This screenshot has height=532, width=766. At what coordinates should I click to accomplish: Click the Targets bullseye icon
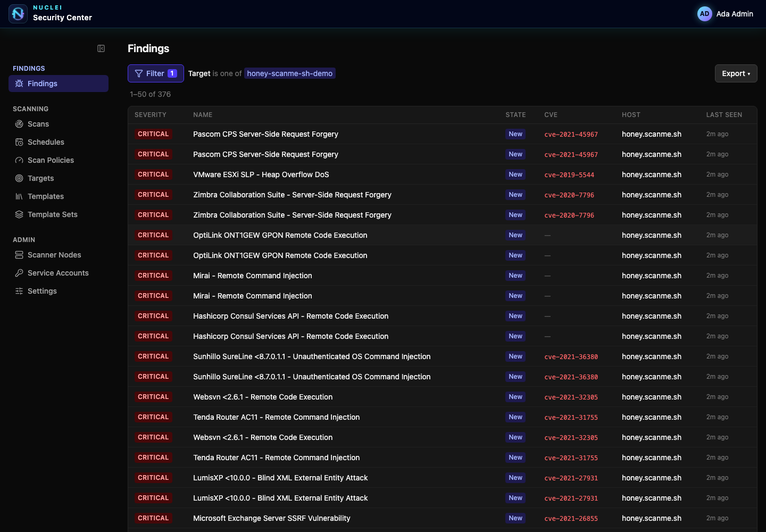[19, 178]
